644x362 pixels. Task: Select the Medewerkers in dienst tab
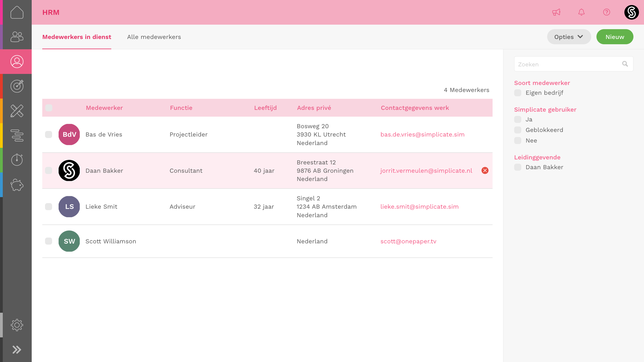coord(77,37)
